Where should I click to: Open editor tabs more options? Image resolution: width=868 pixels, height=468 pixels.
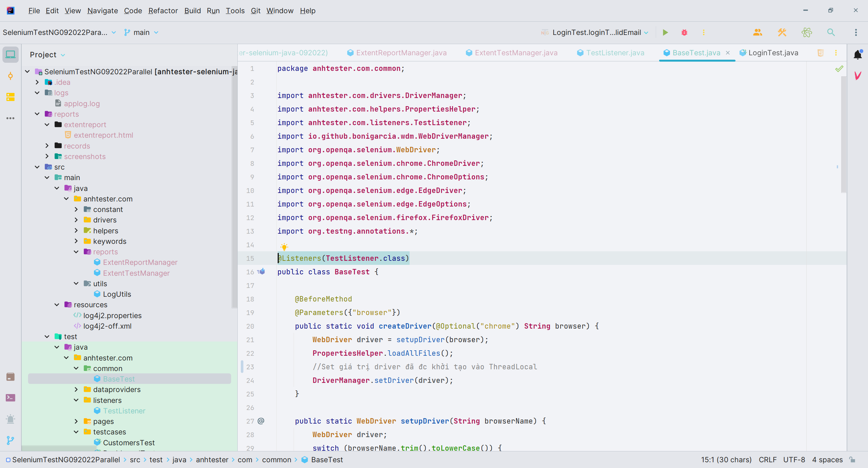tap(836, 53)
